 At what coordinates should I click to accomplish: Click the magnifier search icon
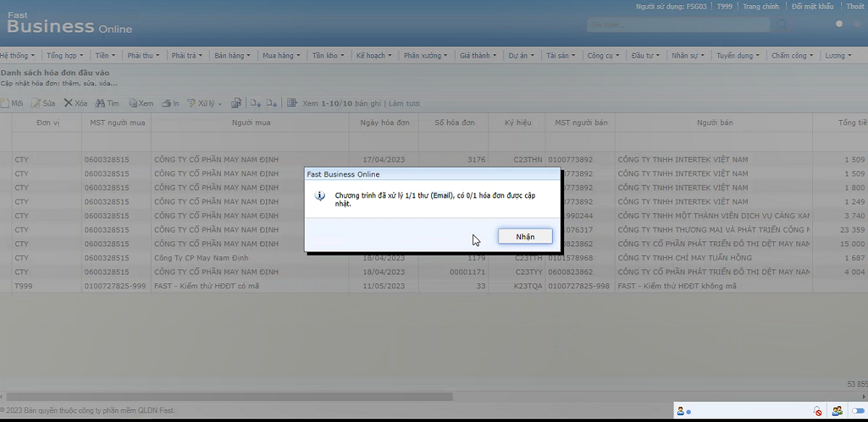point(782,25)
